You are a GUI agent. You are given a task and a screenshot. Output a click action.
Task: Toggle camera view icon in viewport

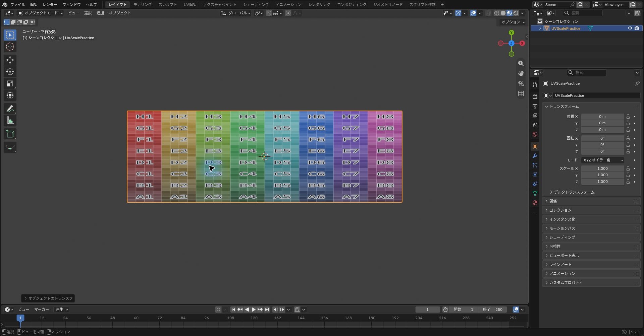521,83
